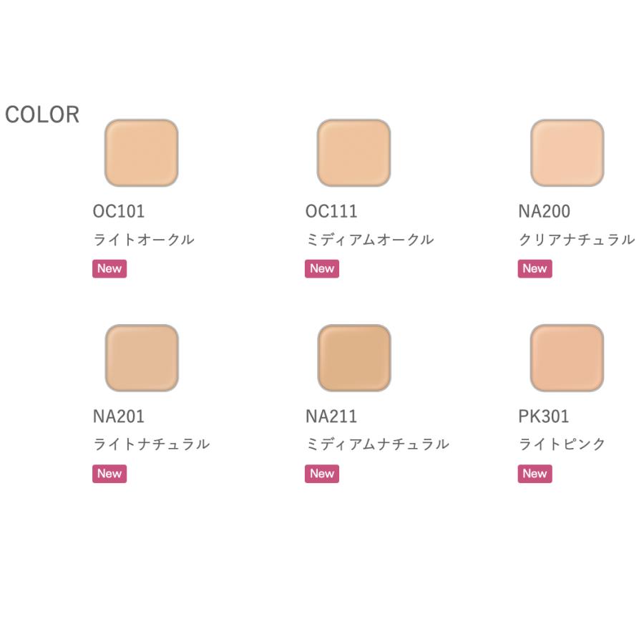The image size is (644, 644).
Task: Click the NA211 color swatch
Action: pyautogui.click(x=353, y=358)
